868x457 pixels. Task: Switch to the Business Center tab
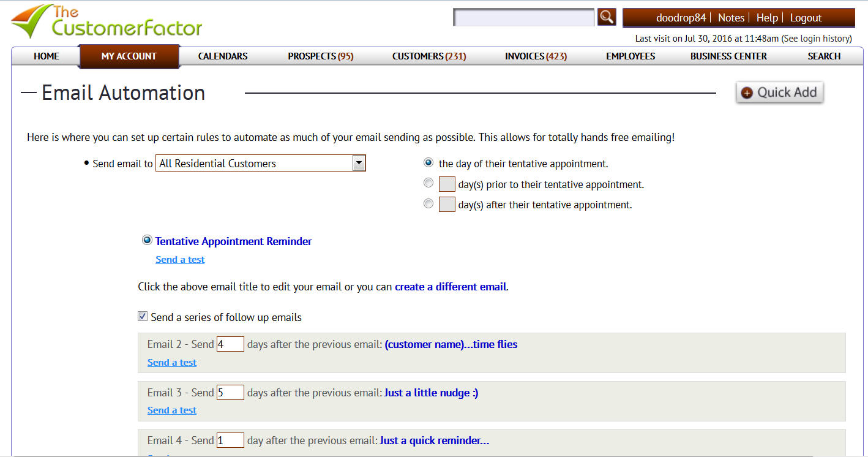[728, 56]
